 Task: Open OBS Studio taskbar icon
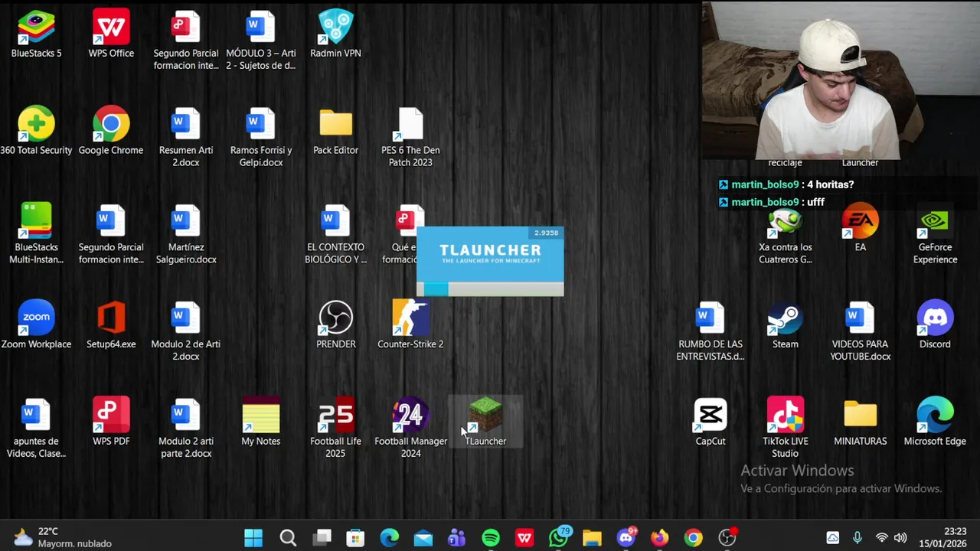727,537
